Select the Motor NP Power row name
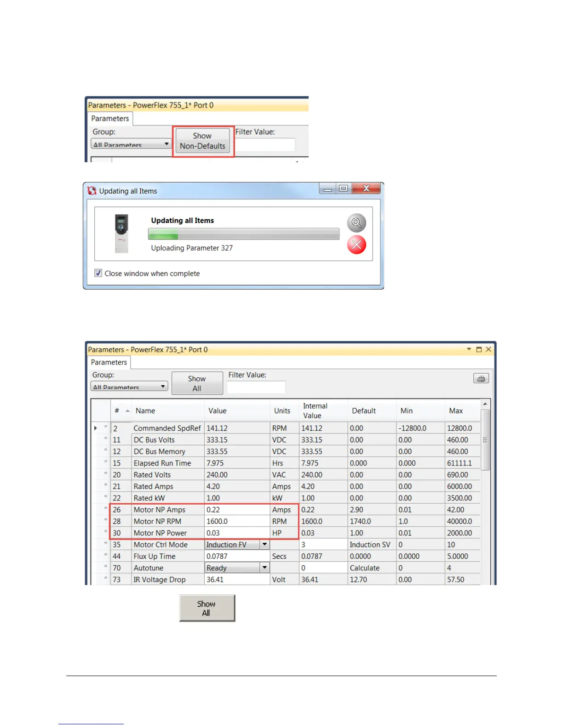 click(160, 533)
